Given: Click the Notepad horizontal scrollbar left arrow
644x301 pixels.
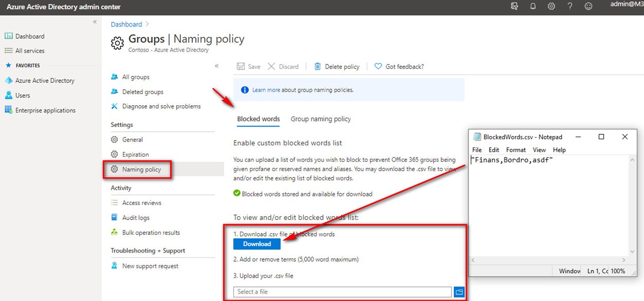Looking at the screenshot, I should point(474,260).
